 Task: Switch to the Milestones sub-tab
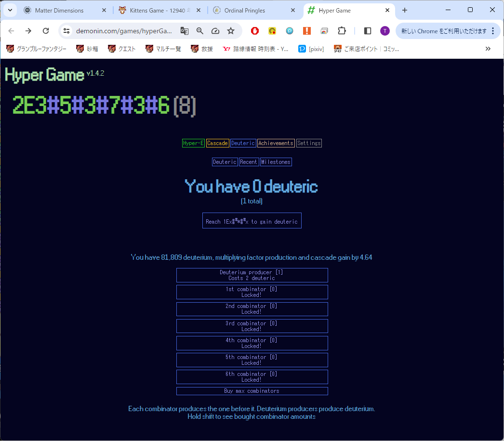pyautogui.click(x=276, y=161)
